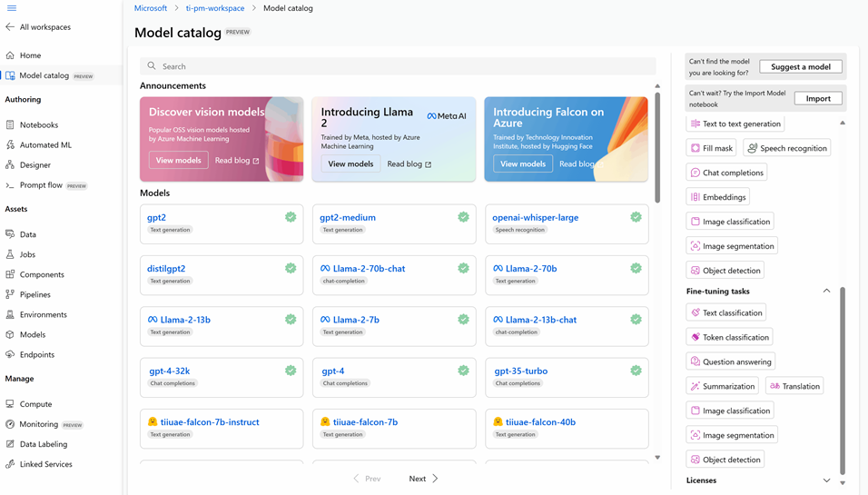
Task: Go to Next page of models
Action: pyautogui.click(x=423, y=479)
